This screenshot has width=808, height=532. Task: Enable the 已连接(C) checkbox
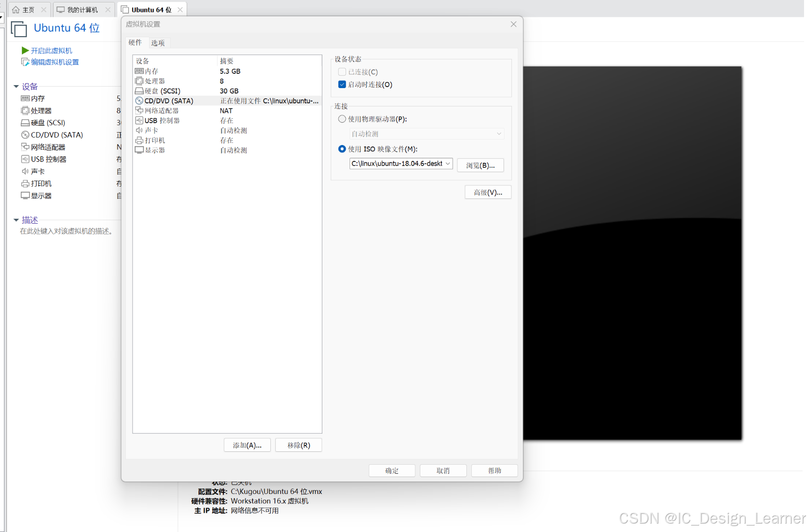pyautogui.click(x=342, y=72)
